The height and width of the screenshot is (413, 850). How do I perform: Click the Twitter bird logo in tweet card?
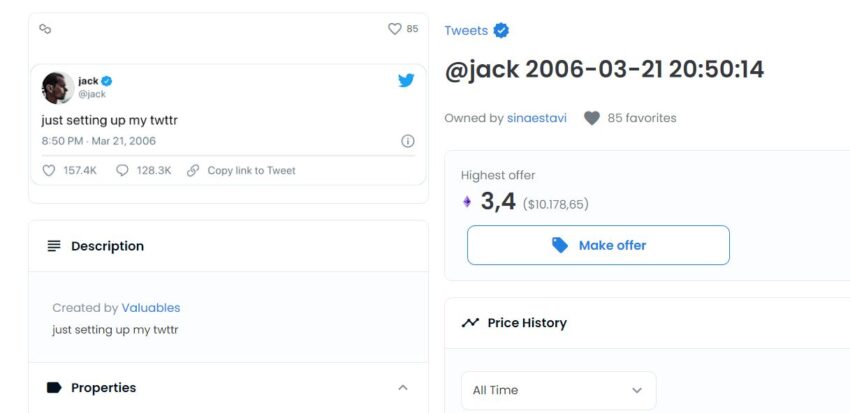click(x=406, y=81)
